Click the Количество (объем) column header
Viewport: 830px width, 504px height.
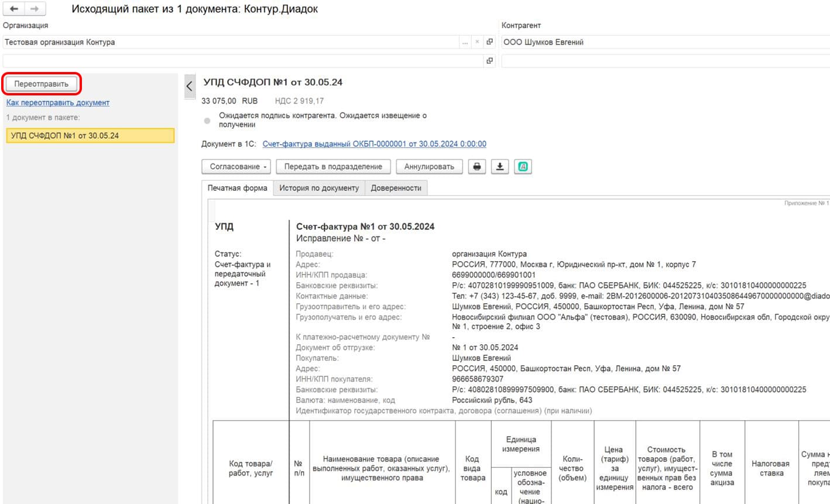click(x=572, y=468)
